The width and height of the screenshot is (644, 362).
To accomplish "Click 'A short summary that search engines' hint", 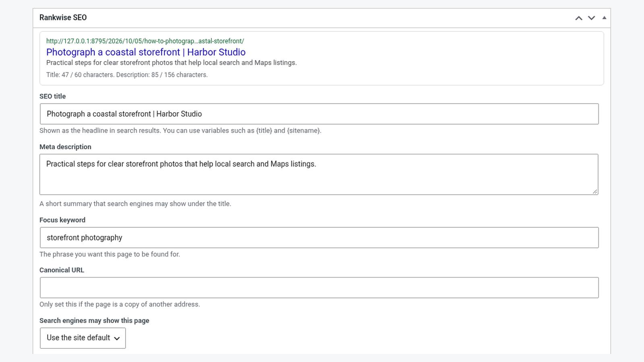I will click(135, 204).
